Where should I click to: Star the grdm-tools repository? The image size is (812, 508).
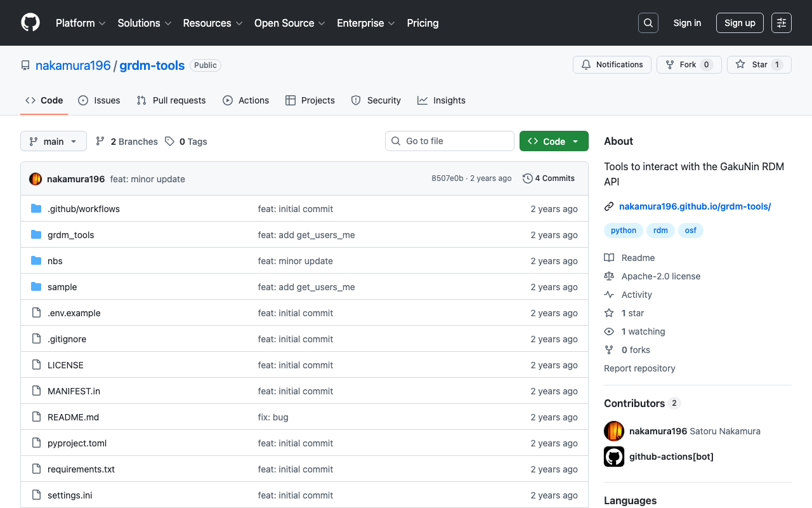click(759, 65)
